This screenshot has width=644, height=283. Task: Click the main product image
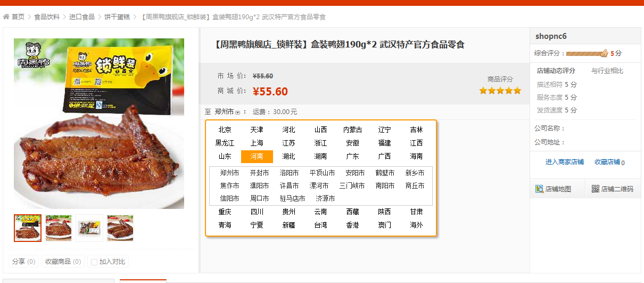pyautogui.click(x=99, y=124)
